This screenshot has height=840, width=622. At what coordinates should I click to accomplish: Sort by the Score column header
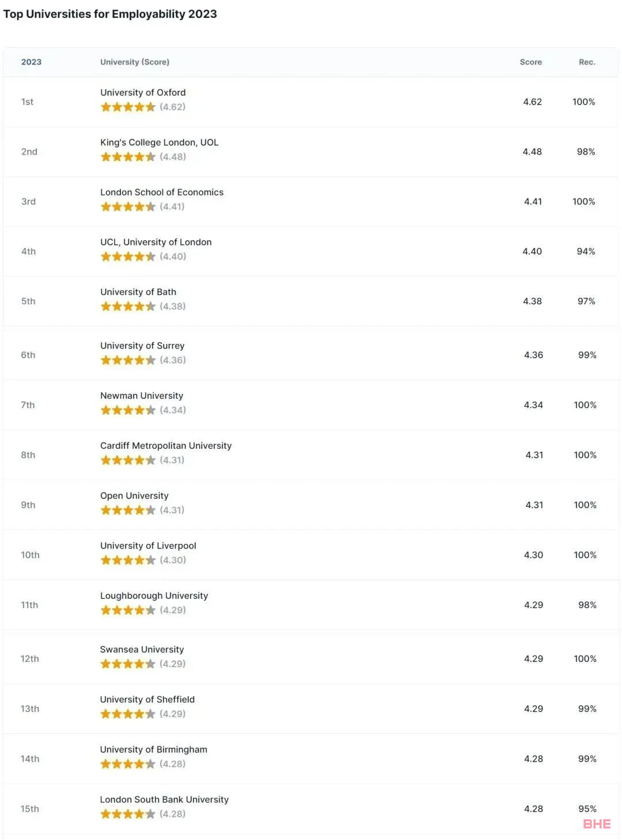(x=530, y=62)
